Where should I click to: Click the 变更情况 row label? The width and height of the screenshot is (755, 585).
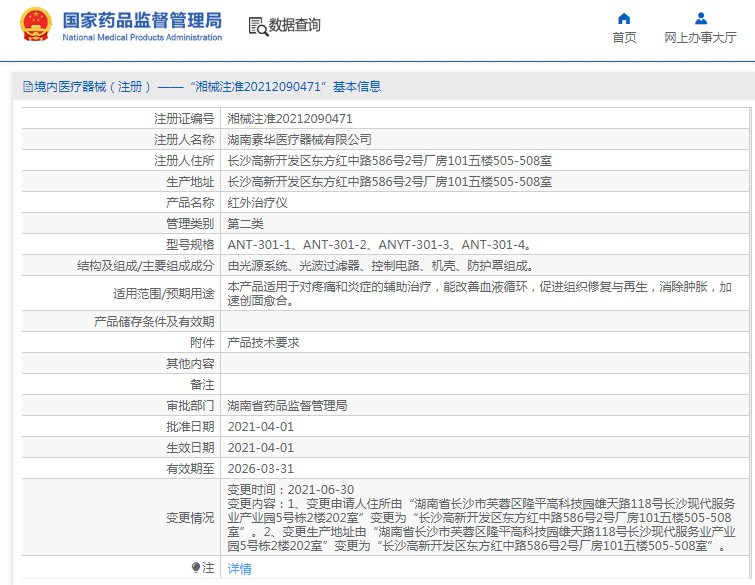189,518
